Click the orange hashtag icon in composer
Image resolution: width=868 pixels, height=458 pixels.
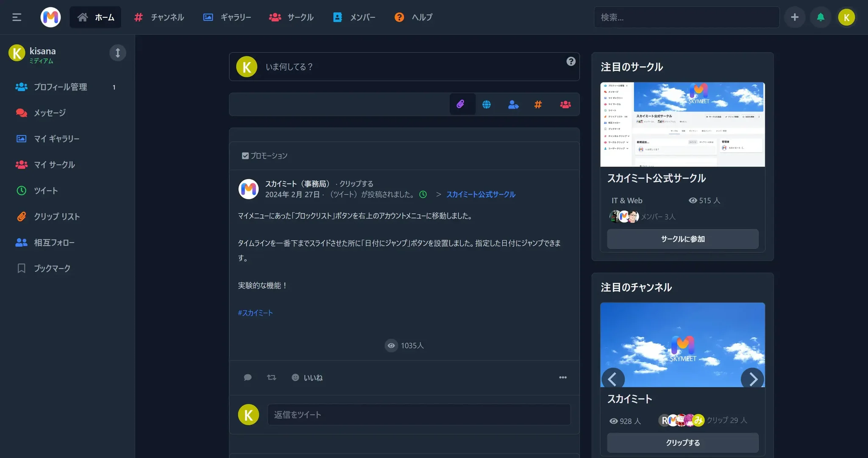[x=538, y=104]
